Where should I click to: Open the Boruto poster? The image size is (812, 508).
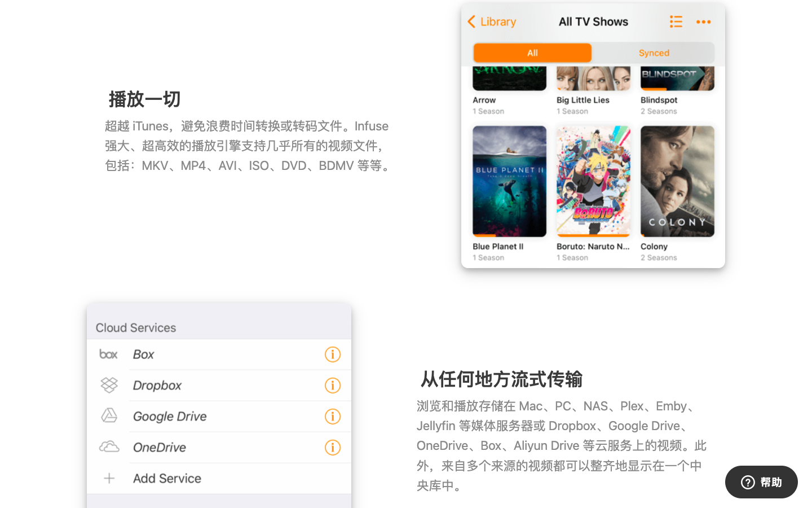[593, 181]
